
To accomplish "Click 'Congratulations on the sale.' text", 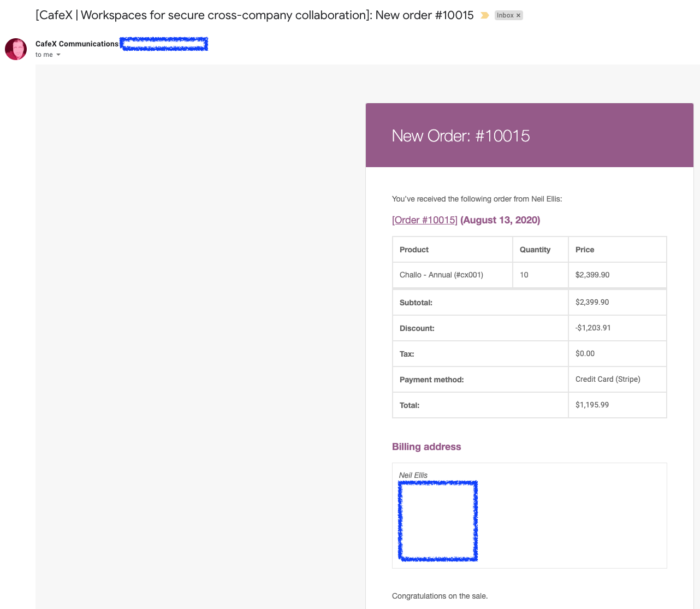I will click(x=440, y=596).
